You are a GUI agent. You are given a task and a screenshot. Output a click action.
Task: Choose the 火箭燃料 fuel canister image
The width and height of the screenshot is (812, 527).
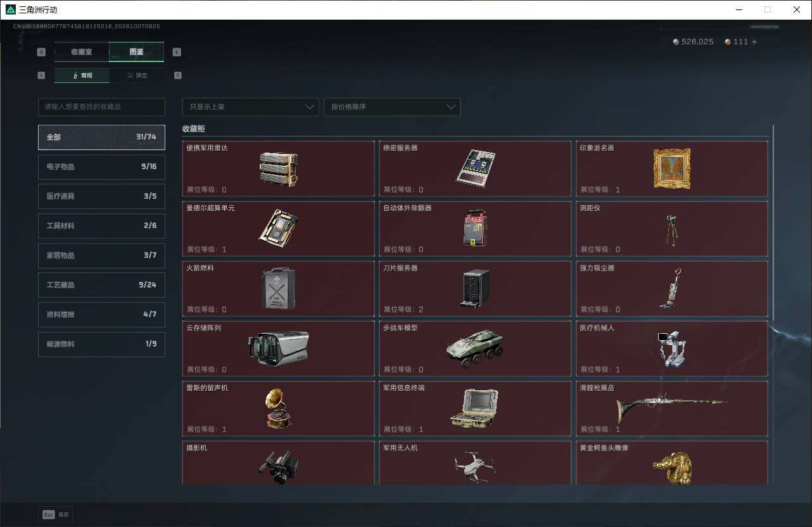[x=278, y=288]
